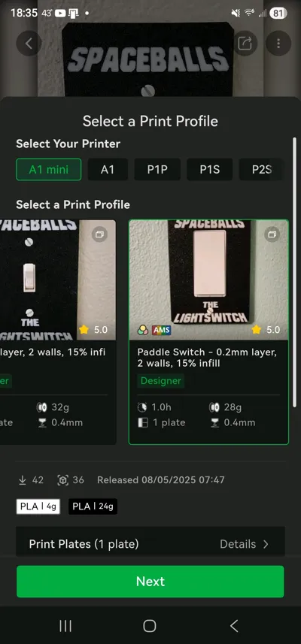Tap the back arrow icon at top
This screenshot has width=301, height=644.
click(x=29, y=43)
